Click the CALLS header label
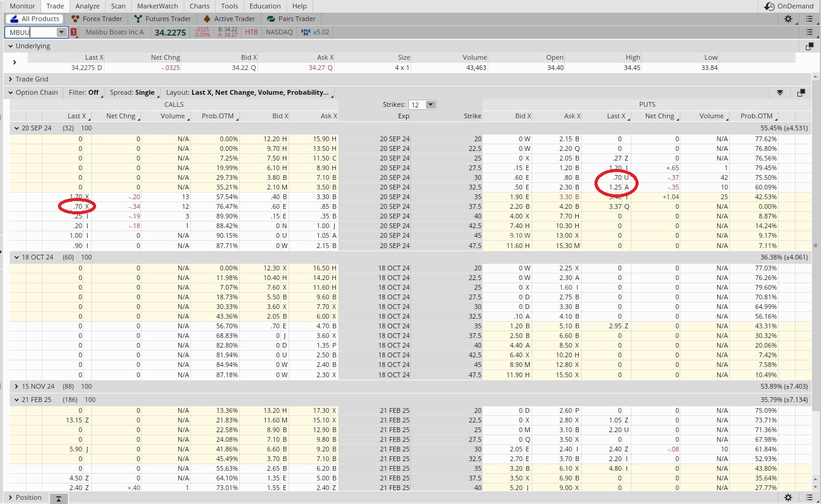 tap(174, 104)
